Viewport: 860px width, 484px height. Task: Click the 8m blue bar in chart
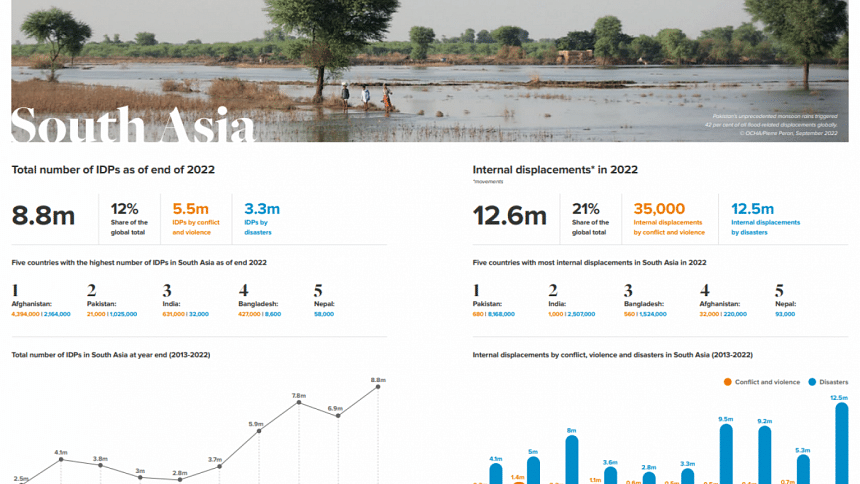point(571,460)
